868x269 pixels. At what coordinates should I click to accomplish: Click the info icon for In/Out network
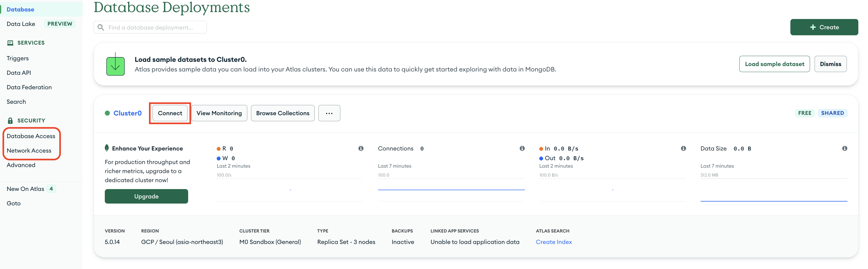(683, 148)
